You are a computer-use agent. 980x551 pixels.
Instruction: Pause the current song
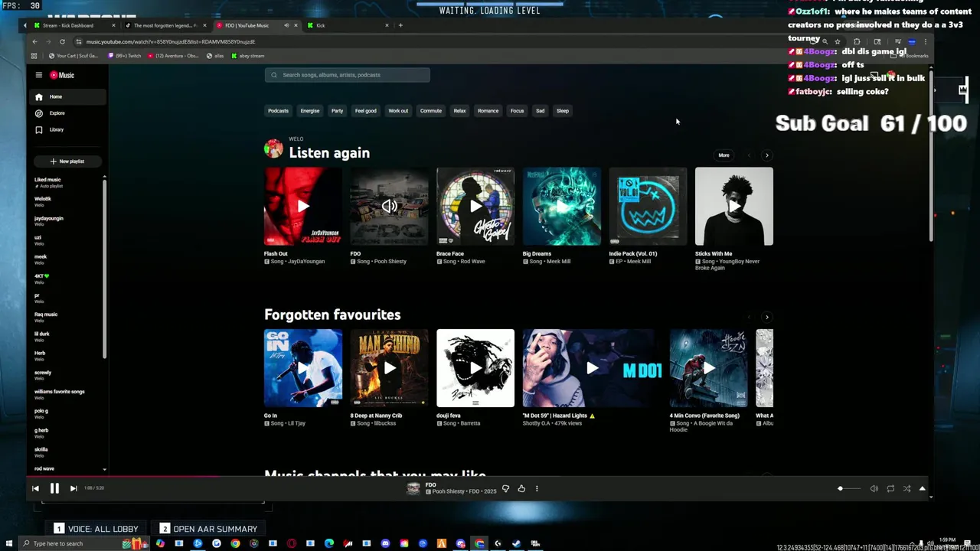click(x=54, y=488)
